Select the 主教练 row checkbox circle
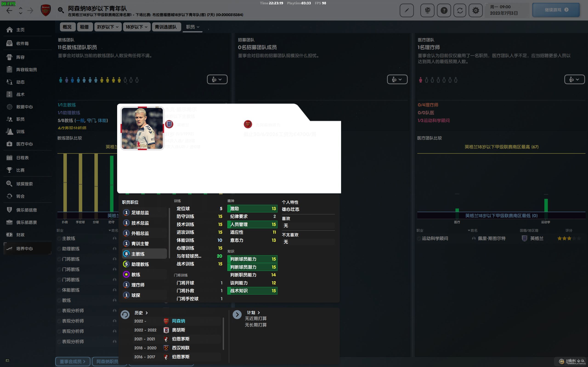588x367 pixels. (59, 239)
